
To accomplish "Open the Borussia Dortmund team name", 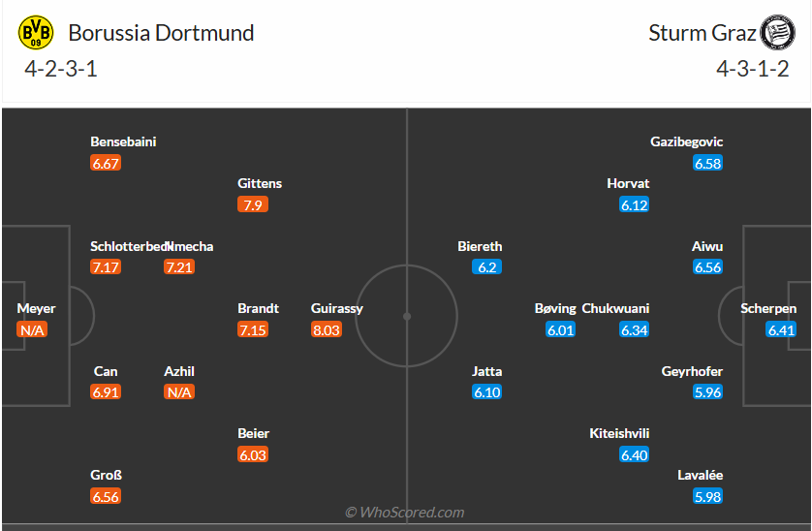I will point(161,33).
